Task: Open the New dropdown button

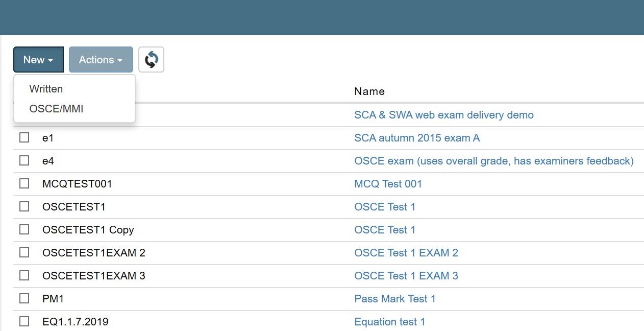Action: (38, 60)
